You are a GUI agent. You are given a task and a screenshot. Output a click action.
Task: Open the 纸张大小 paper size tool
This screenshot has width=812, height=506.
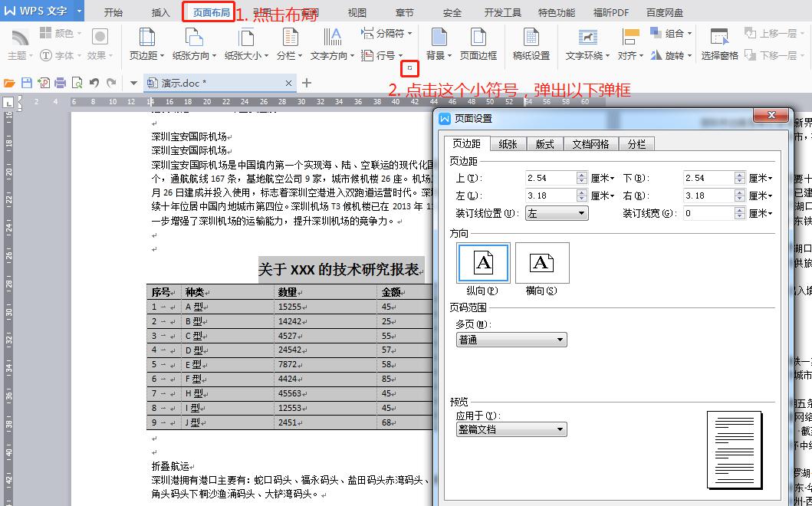click(x=246, y=44)
